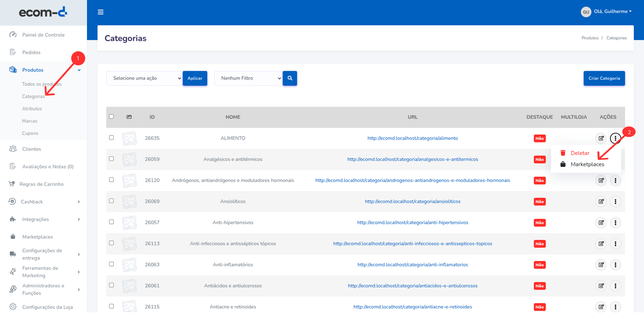Click the GU user avatar
The image size is (644, 313).
click(x=586, y=12)
